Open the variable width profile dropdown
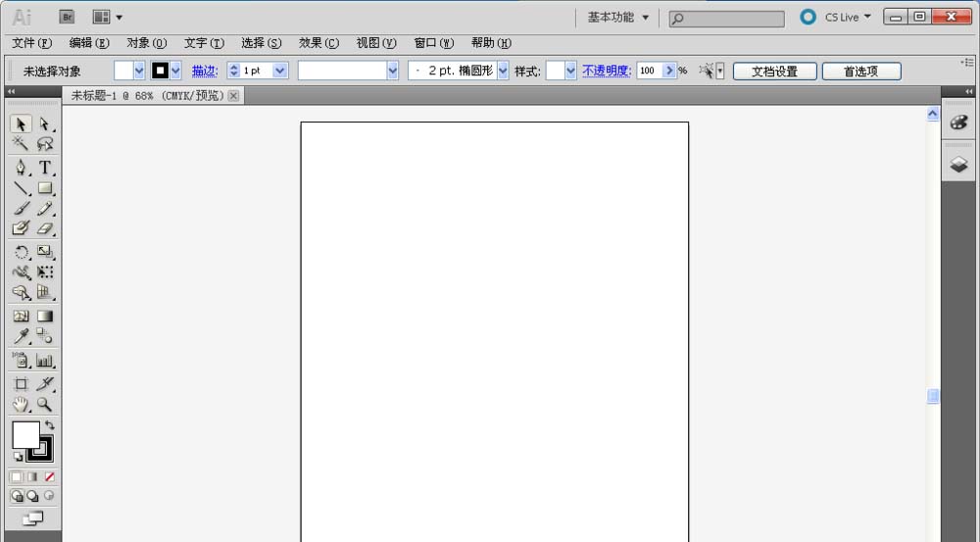 [393, 71]
